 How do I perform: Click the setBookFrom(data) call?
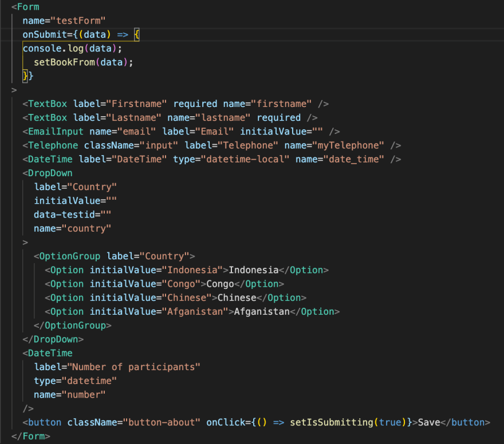pos(83,62)
